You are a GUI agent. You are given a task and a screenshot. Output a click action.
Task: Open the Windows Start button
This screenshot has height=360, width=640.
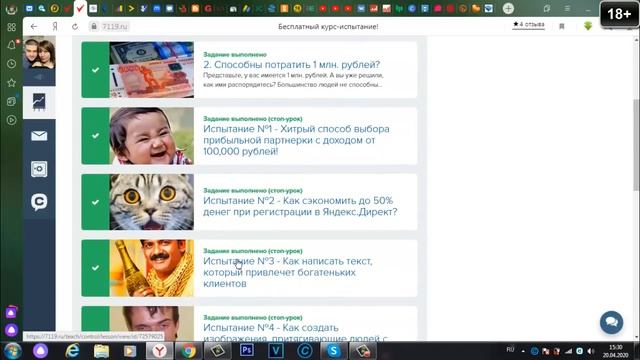point(12,351)
